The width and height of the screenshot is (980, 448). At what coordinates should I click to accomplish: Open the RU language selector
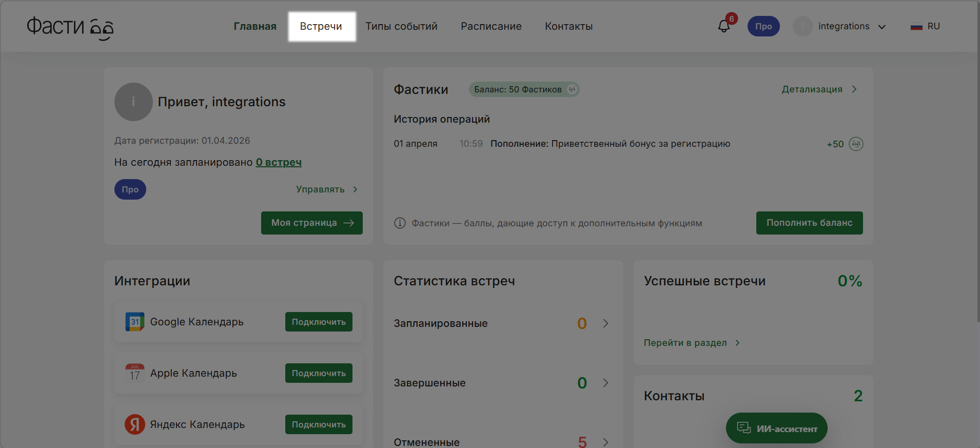click(926, 26)
